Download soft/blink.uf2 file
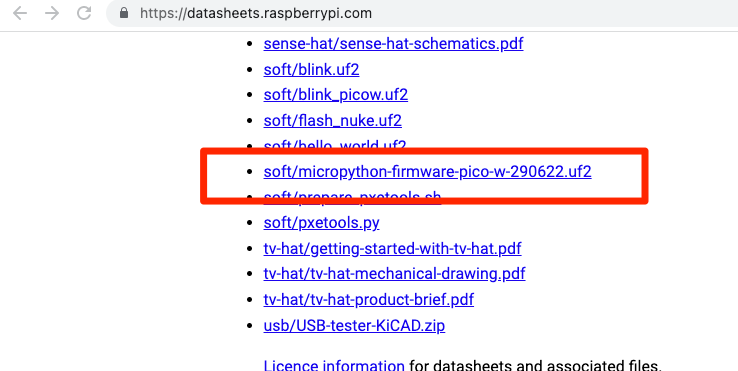Viewport: 738px width, 371px height. (x=311, y=70)
